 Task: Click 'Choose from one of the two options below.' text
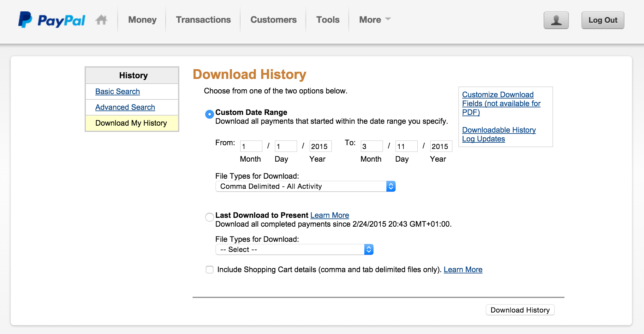[x=276, y=91]
